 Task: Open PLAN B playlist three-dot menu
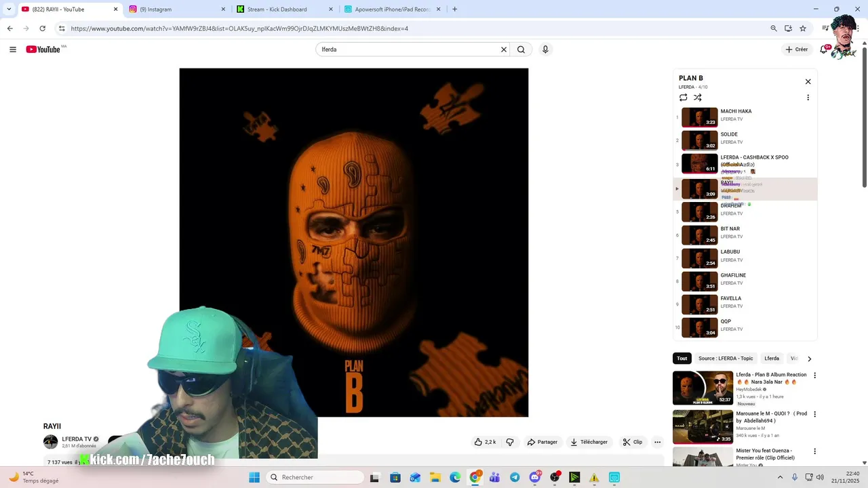(x=808, y=98)
